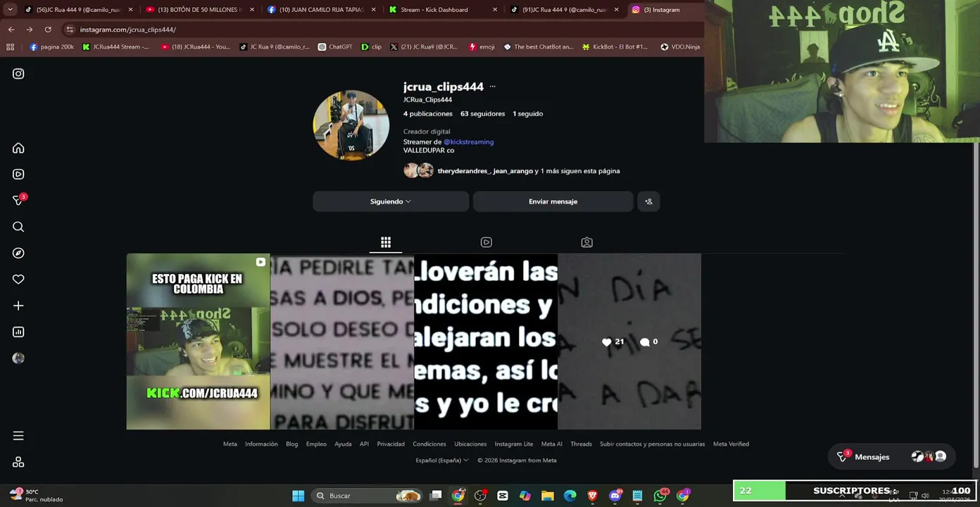Select the posts grid tab
Screen dimensions: 980x507
tap(386, 242)
